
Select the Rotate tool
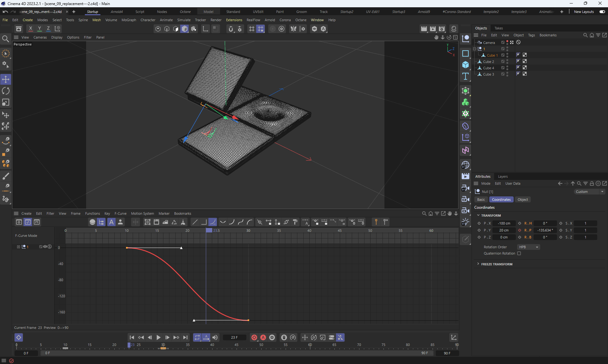[x=6, y=91]
